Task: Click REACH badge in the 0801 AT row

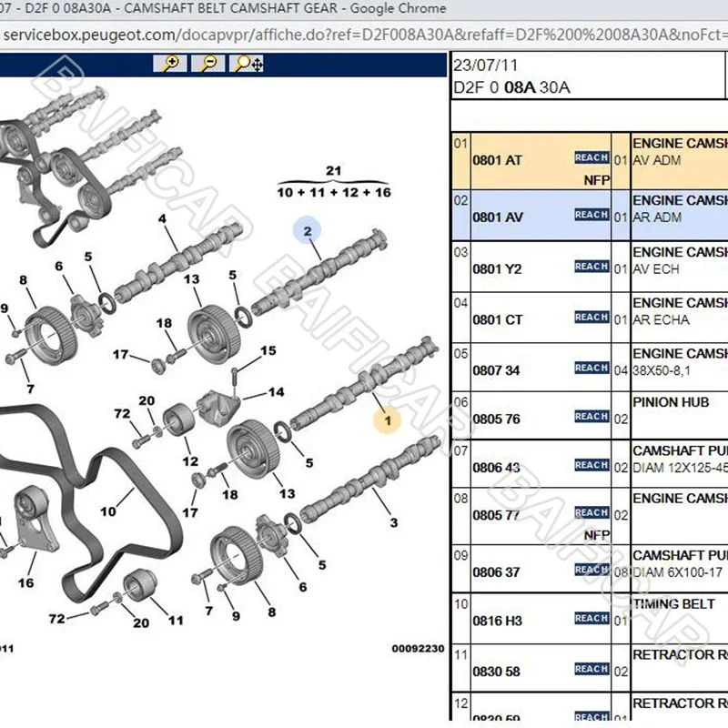Action: (x=591, y=157)
